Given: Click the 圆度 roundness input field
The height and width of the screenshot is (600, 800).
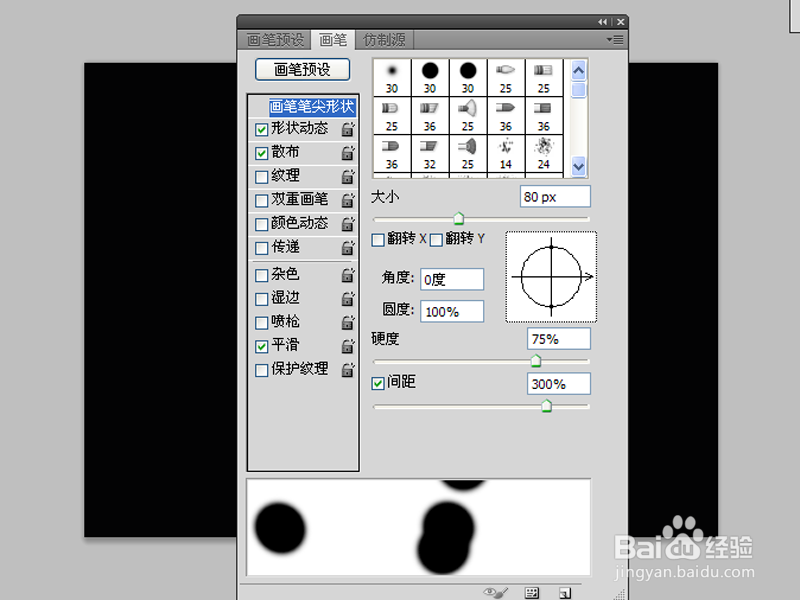Looking at the screenshot, I should (x=452, y=312).
